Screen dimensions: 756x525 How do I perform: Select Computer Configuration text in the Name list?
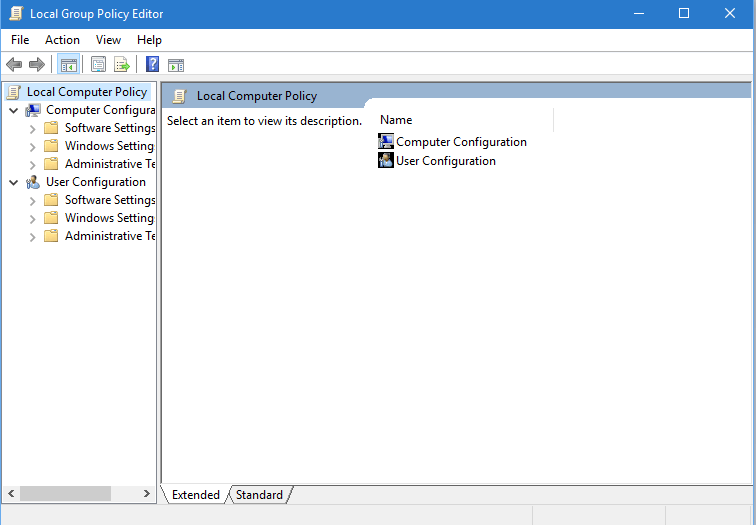[461, 142]
